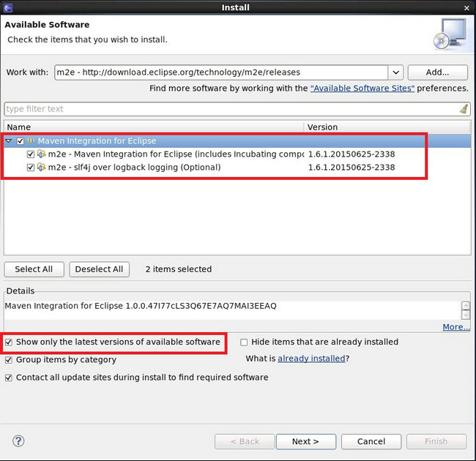Image resolution: width=476 pixels, height=461 pixels.
Task: Click the install wizard computer-and-disc image
Action: click(x=450, y=34)
